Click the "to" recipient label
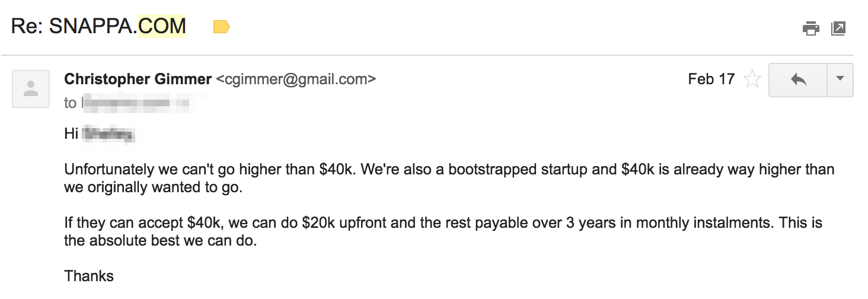The height and width of the screenshot is (299, 868). pos(70,103)
